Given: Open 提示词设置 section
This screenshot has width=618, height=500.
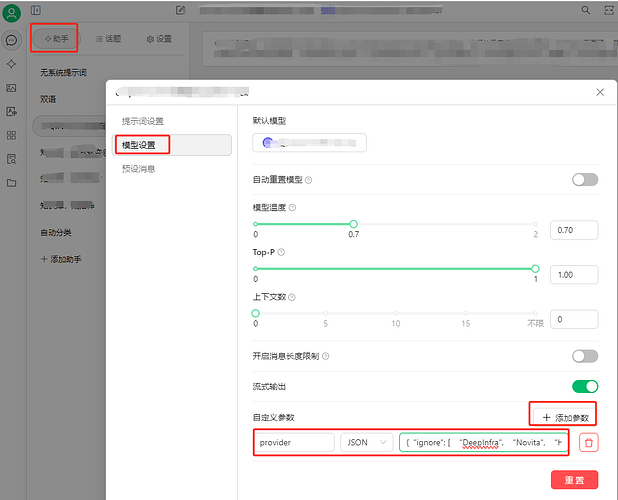Looking at the screenshot, I should pos(172,121).
